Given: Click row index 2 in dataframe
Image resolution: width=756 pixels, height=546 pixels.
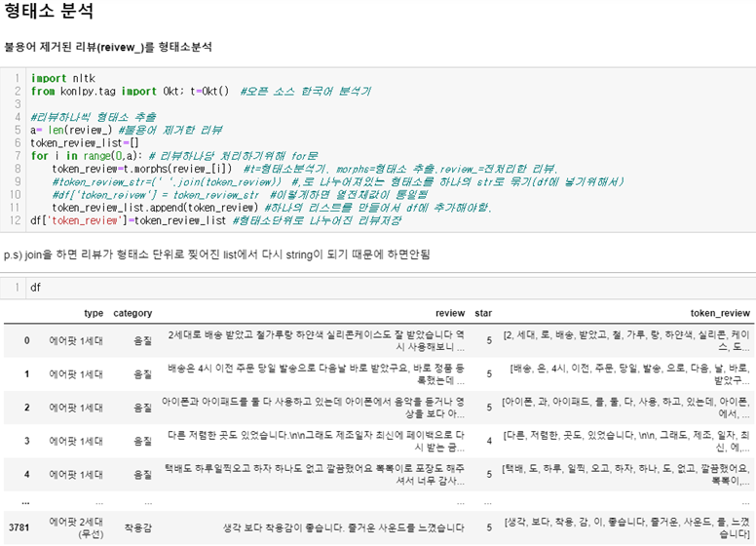Looking at the screenshot, I should tap(27, 408).
